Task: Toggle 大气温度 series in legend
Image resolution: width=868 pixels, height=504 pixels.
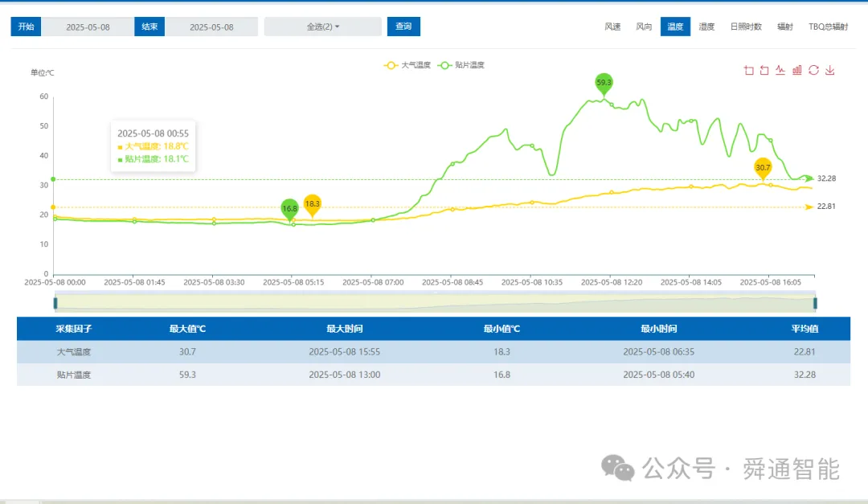Action: click(x=407, y=65)
